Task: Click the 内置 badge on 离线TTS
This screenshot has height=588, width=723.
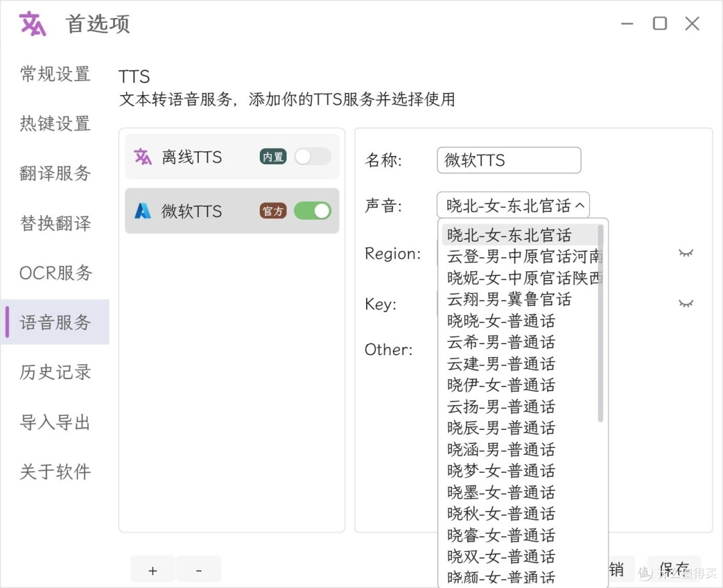Action: pyautogui.click(x=273, y=157)
